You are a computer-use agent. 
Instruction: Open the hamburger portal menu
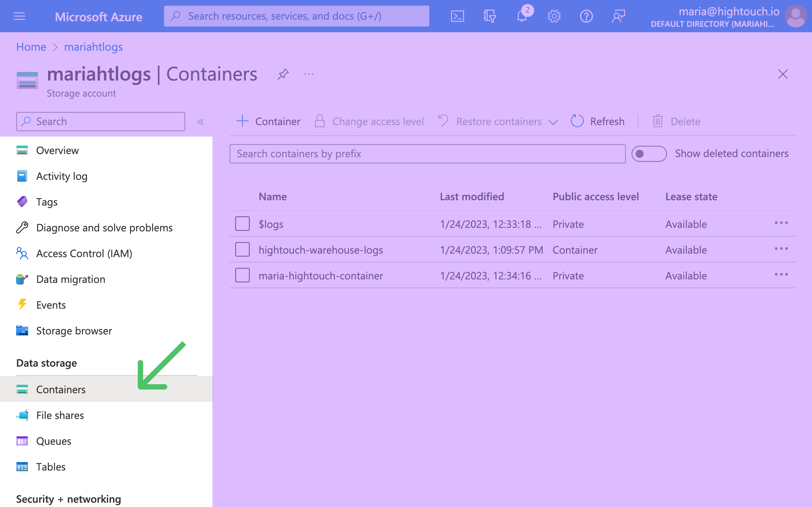[x=19, y=16]
